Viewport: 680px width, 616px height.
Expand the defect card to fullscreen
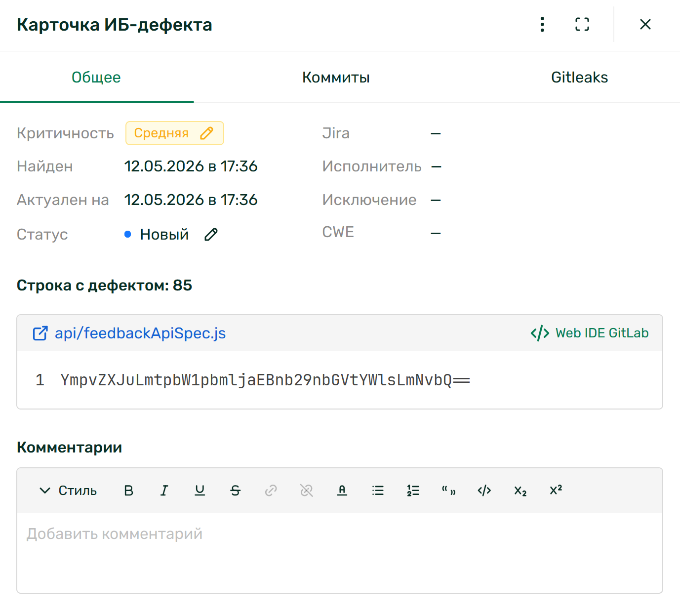pos(582,24)
